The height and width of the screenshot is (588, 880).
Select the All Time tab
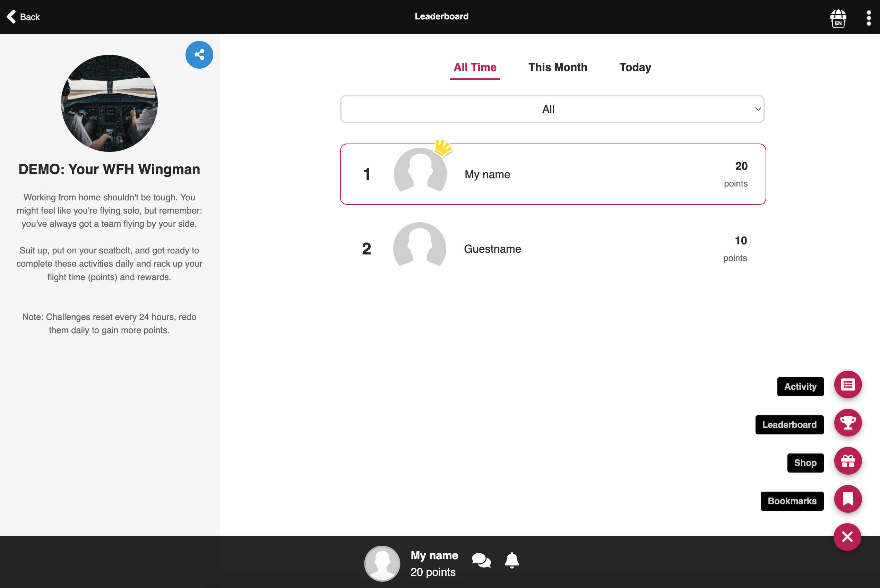[475, 68]
